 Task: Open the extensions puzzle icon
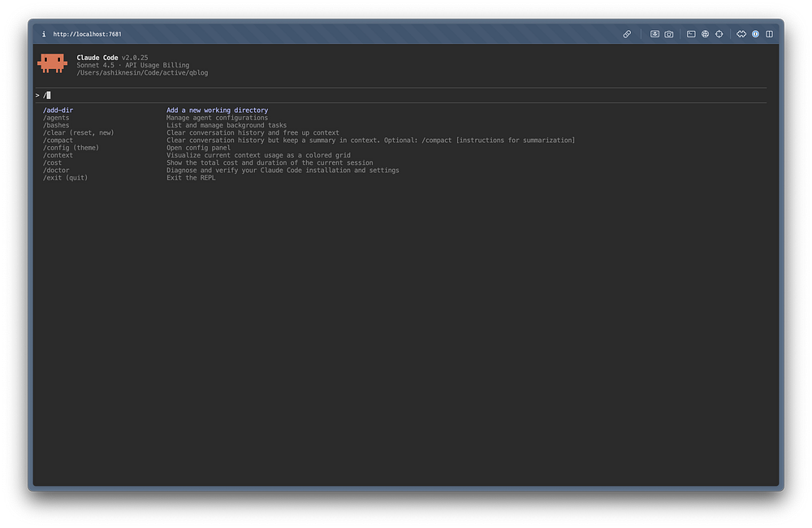[741, 34]
